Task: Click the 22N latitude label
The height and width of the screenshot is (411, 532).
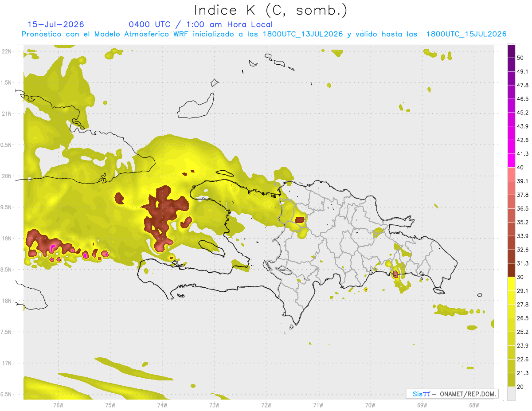Action: point(7,51)
